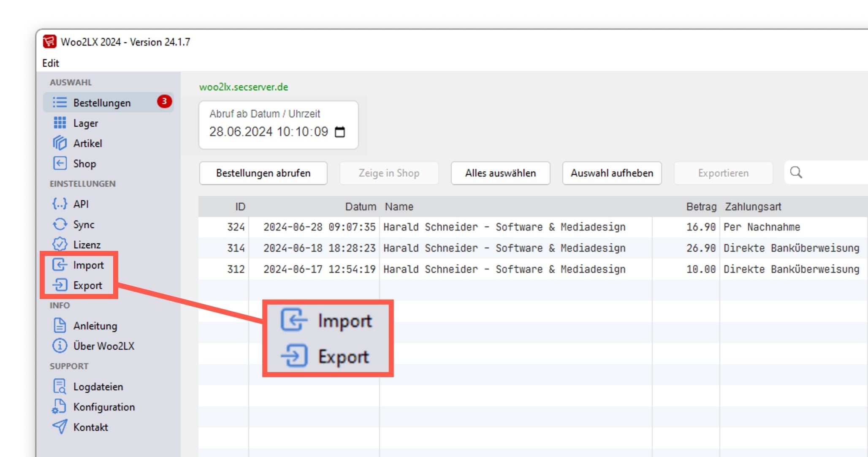Click the API curly braces icon

[60, 204]
